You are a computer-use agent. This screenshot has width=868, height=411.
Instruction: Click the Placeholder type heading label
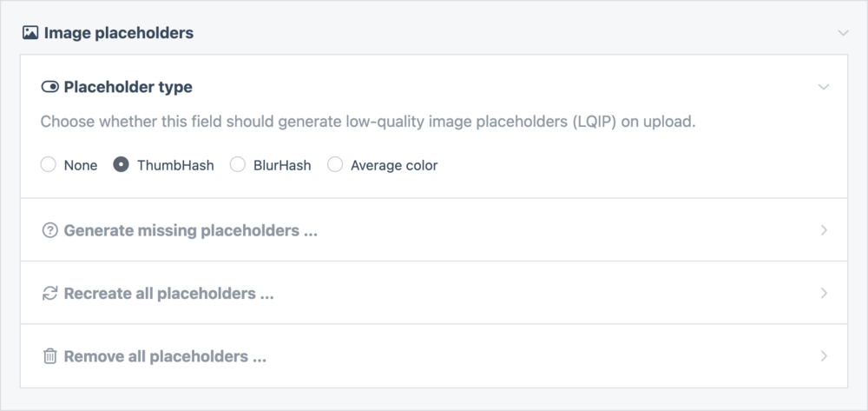pyautogui.click(x=128, y=87)
